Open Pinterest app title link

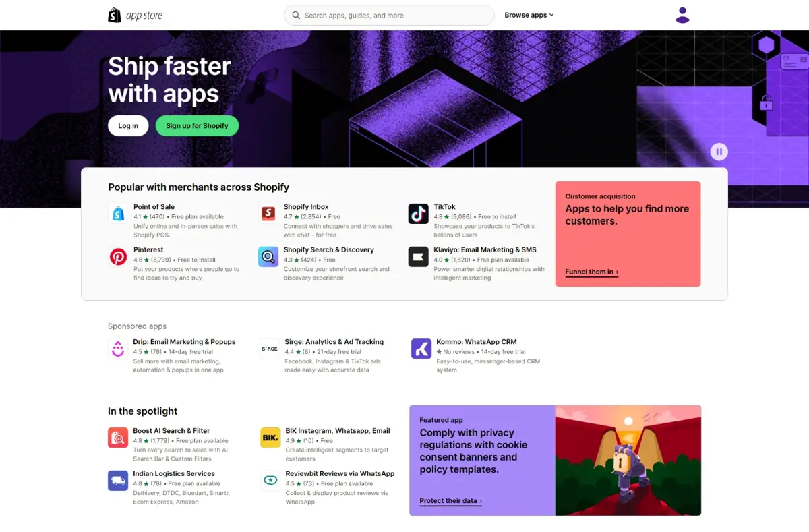pyautogui.click(x=148, y=249)
